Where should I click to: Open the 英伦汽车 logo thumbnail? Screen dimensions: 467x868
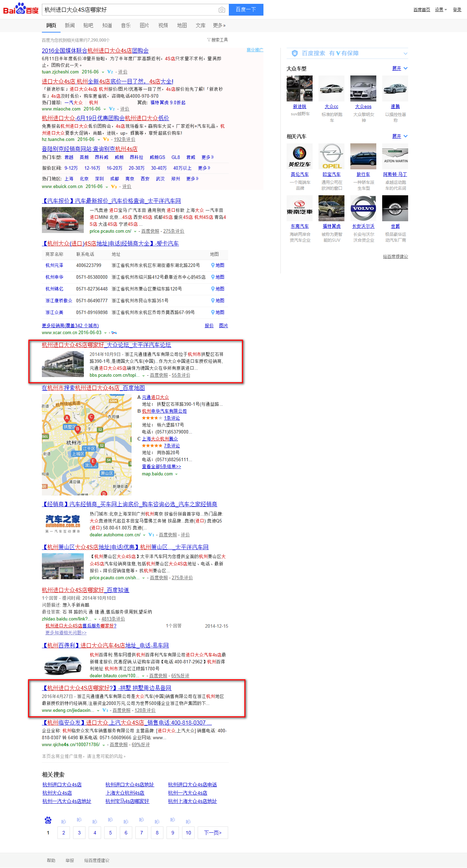click(x=300, y=156)
